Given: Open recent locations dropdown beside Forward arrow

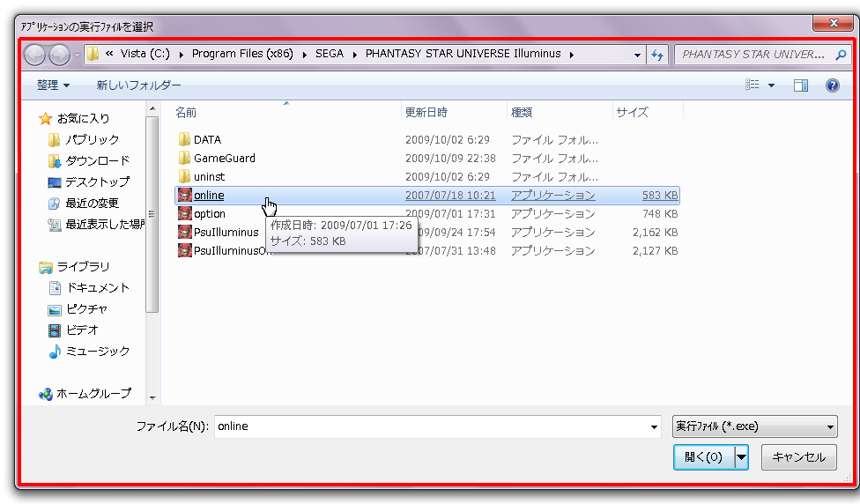Looking at the screenshot, I should [77, 55].
